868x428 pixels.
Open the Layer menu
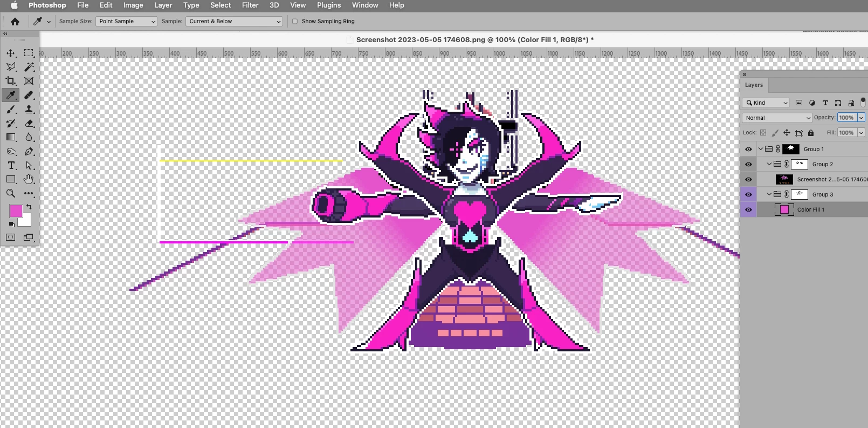[163, 5]
